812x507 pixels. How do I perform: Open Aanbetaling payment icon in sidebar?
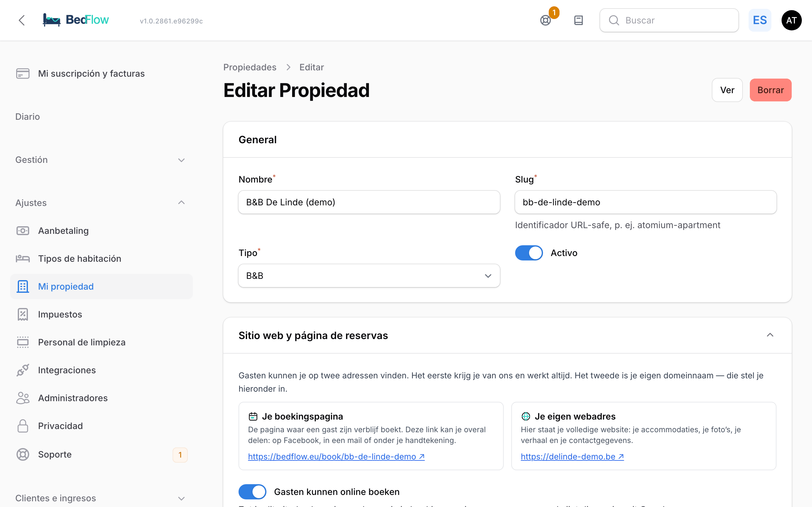23,231
